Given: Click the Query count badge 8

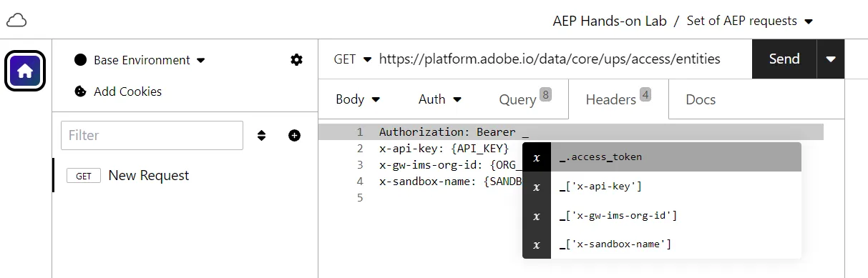Looking at the screenshot, I should point(546,94).
